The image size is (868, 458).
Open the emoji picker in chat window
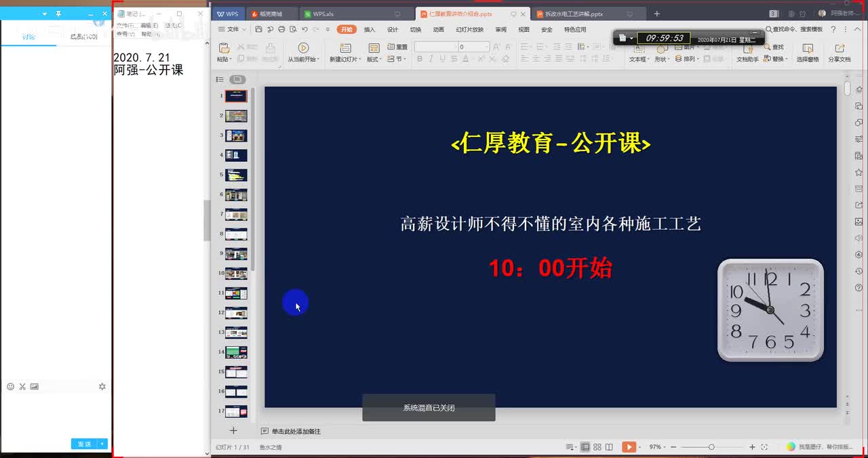10,386
